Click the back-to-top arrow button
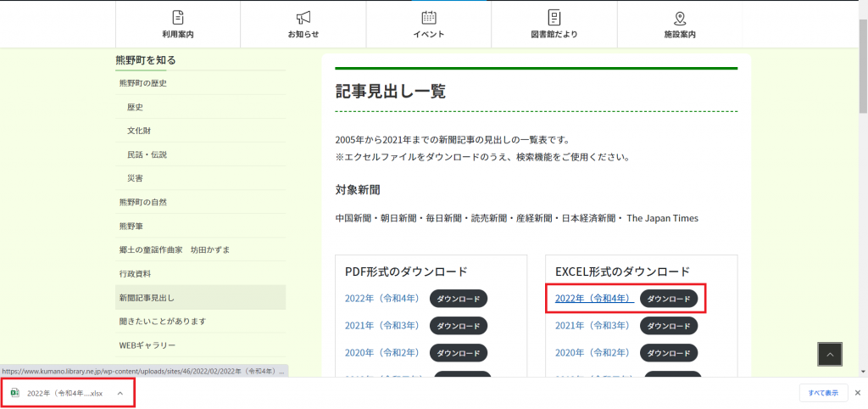Image resolution: width=868 pixels, height=409 pixels. click(830, 354)
